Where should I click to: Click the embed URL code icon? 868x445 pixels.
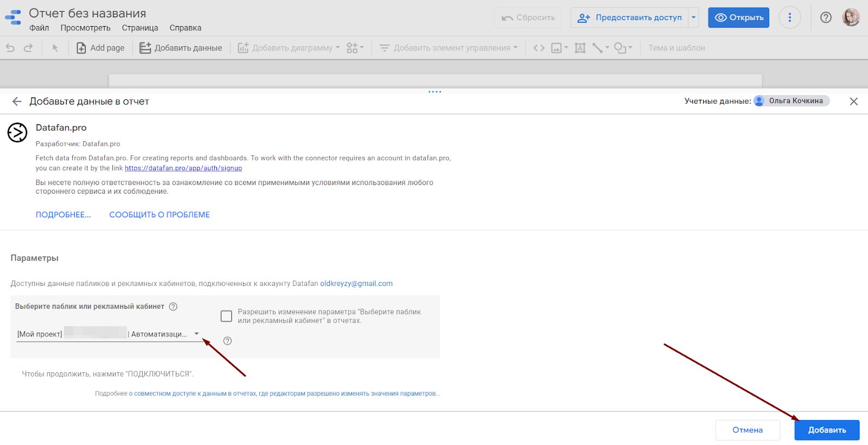[539, 48]
